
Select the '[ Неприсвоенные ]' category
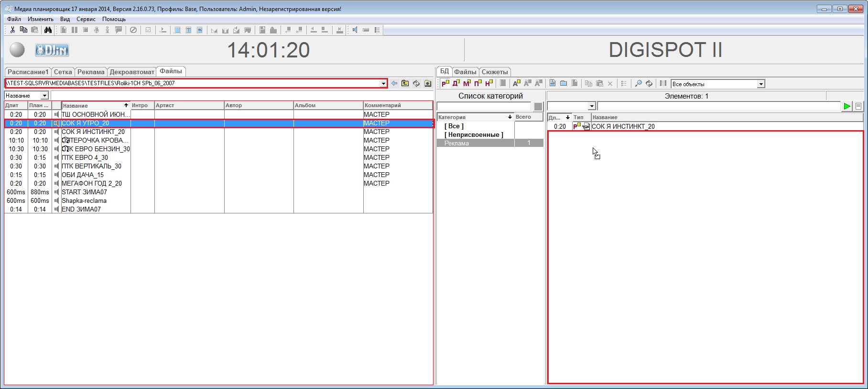click(x=474, y=135)
